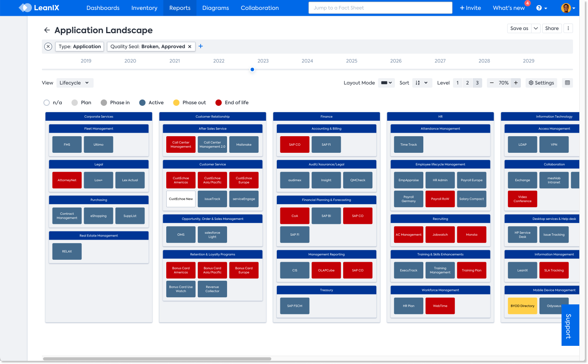Open the Time Track application tile
This screenshot has width=588, height=364.
pos(409,144)
